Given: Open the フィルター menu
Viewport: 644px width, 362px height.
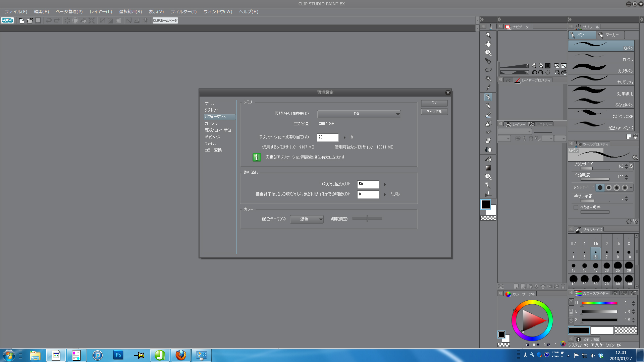Looking at the screenshot, I should coord(183,12).
